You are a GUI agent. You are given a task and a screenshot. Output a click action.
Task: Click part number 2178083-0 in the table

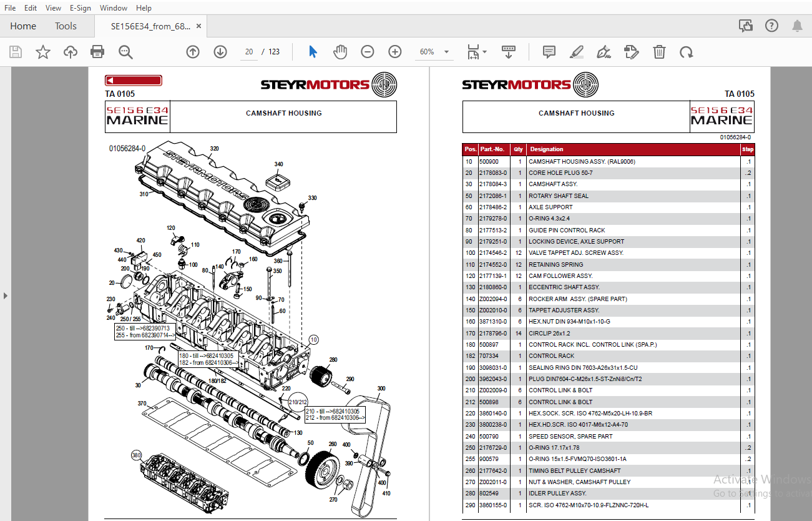(493, 172)
